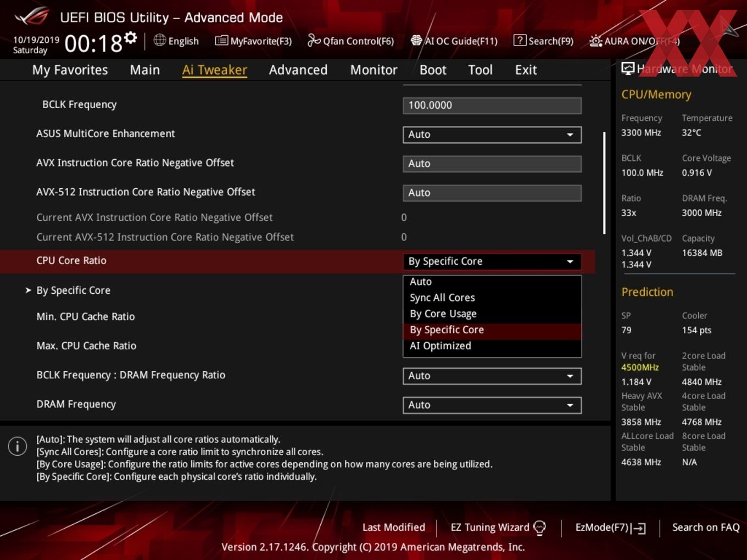
Task: Collapse the CPU Core Ratio dropdown
Action: pyautogui.click(x=492, y=261)
